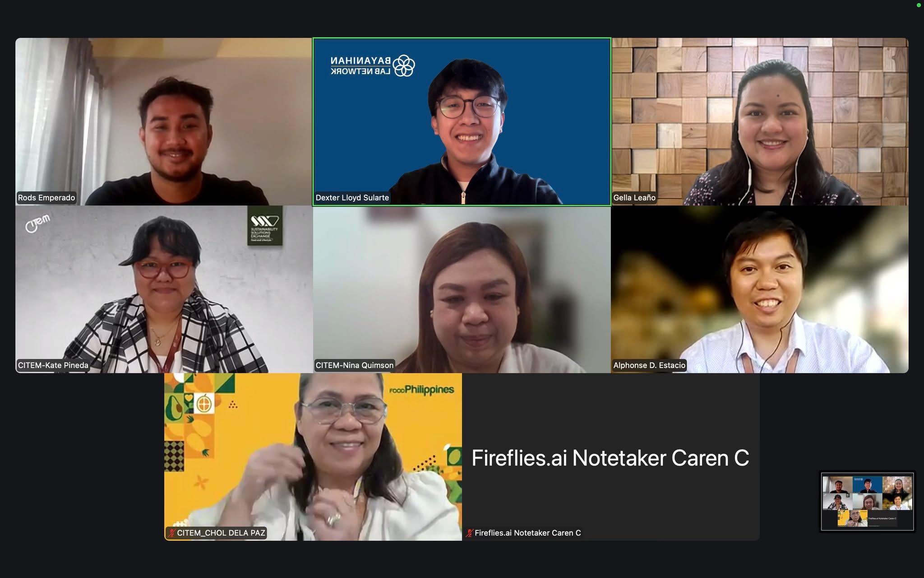
Task: Select Gella Leaño's video tile
Action: click(760, 121)
